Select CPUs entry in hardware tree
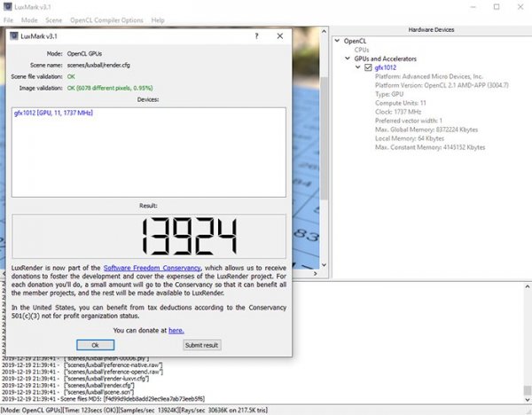Screen dimensions: 532x415 point(362,50)
